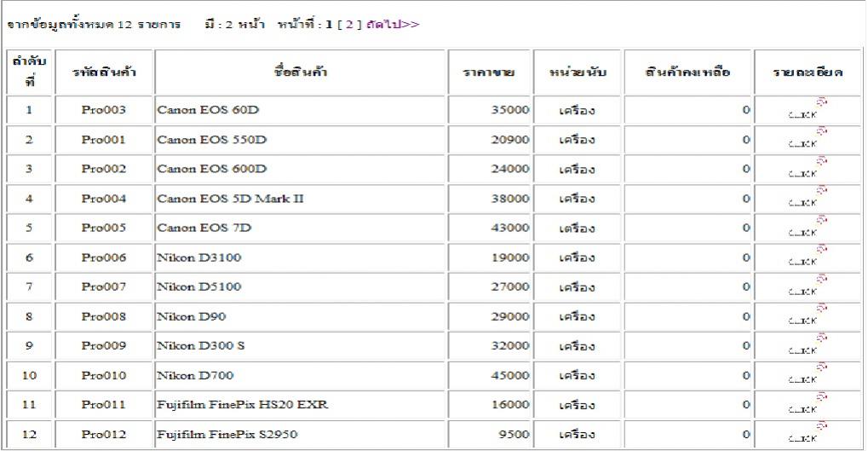The image size is (868, 451).
Task: Select product code Pro010
Action: [104, 376]
